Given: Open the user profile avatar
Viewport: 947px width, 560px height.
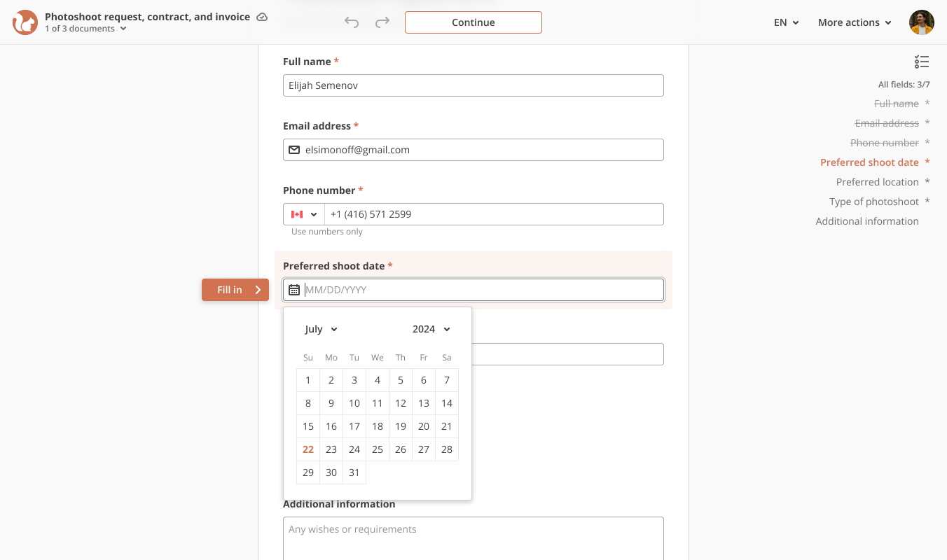Looking at the screenshot, I should 922,22.
